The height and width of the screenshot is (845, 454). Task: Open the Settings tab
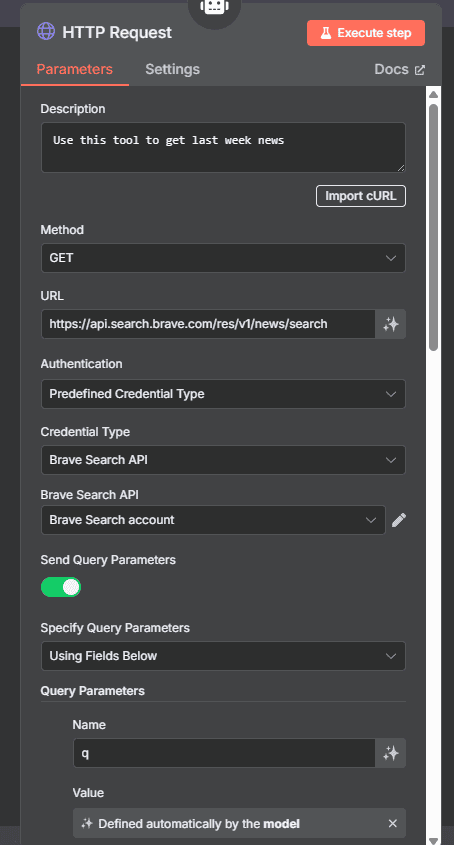tap(173, 70)
